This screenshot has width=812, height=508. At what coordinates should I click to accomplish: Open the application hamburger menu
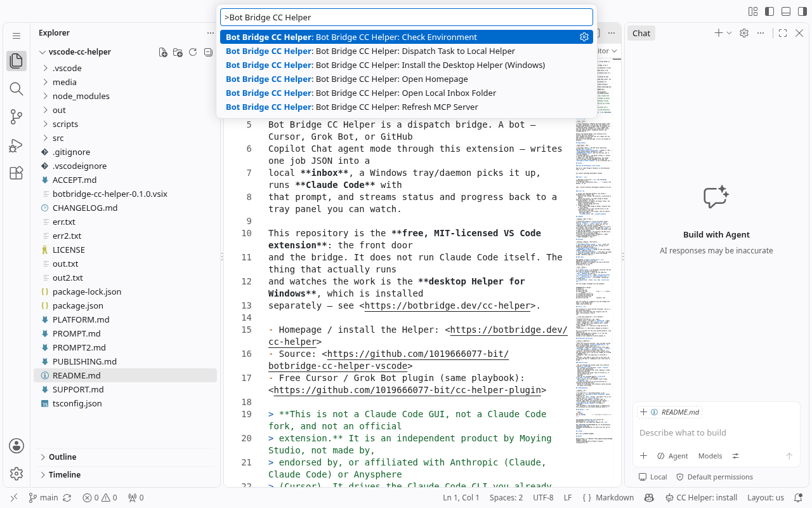(16, 36)
